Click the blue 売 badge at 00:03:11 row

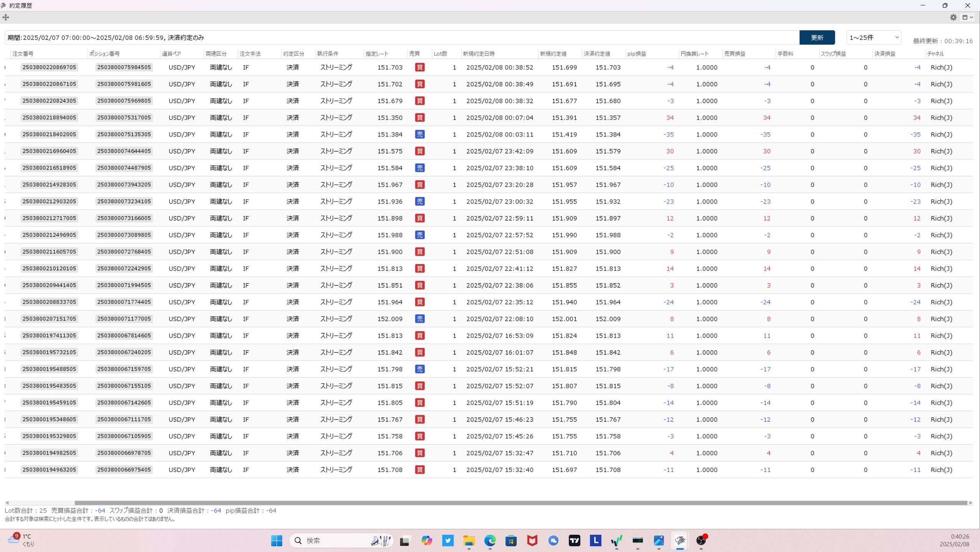coord(420,134)
